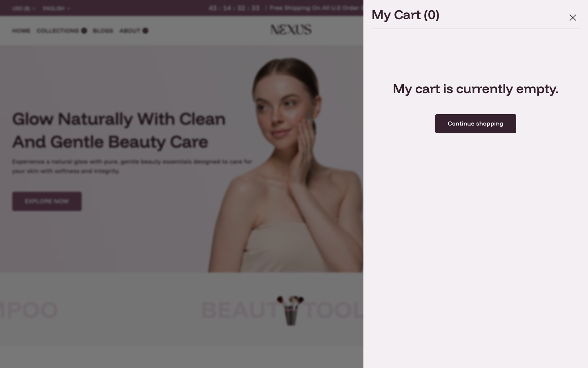Click the 'My cart is currently empty.' message
Image resolution: width=588 pixels, height=368 pixels.
point(475,89)
